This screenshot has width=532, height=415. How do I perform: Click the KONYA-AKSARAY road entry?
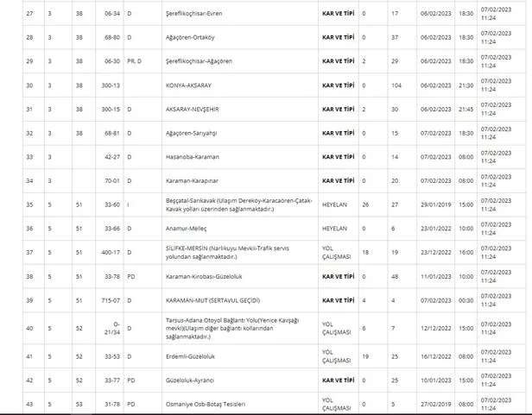[192, 85]
